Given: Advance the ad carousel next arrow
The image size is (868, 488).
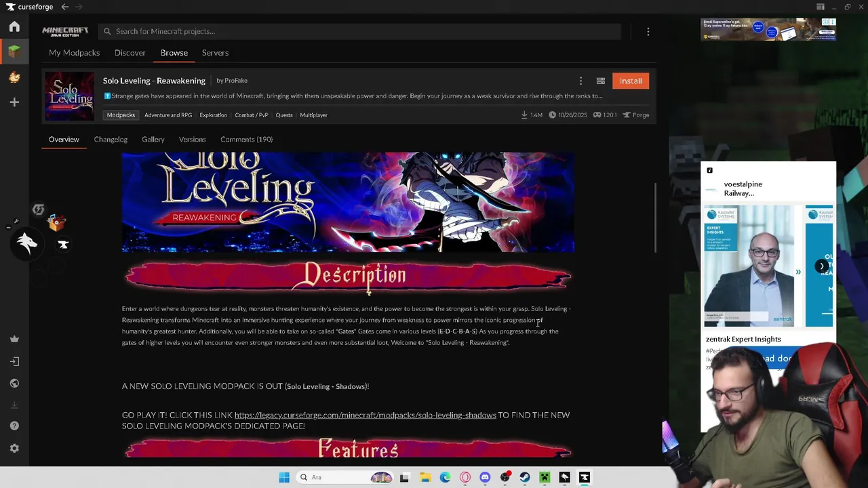Looking at the screenshot, I should tap(822, 266).
